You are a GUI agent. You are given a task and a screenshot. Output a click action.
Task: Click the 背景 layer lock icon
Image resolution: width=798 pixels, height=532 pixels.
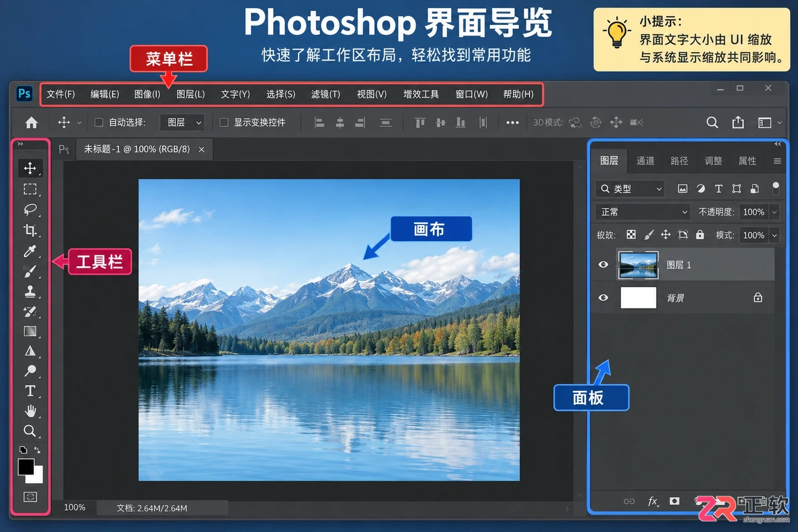click(x=758, y=298)
